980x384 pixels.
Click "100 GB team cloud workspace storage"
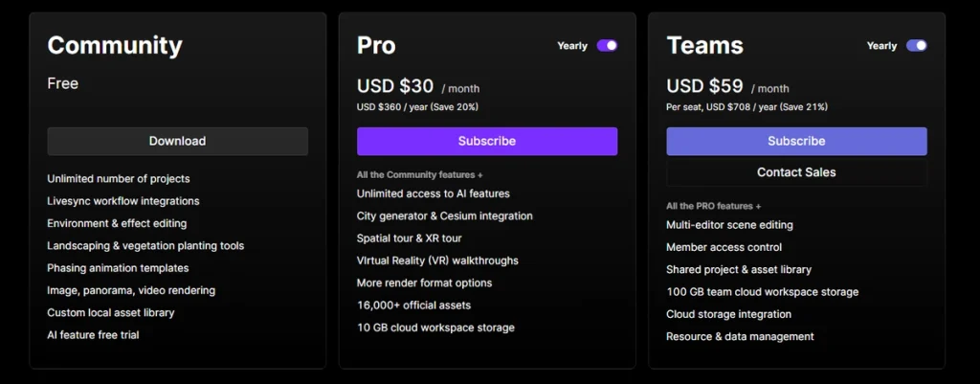pos(763,292)
